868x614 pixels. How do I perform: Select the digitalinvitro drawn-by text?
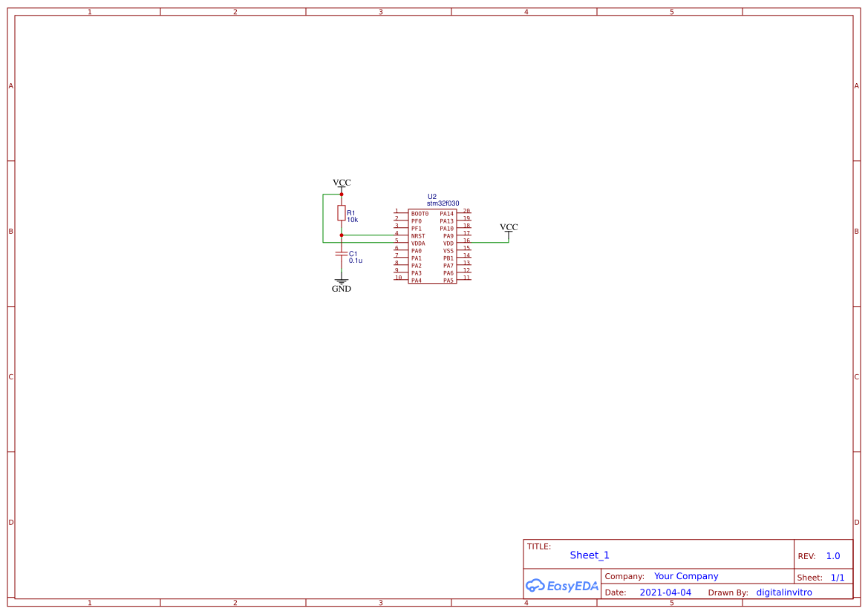(x=784, y=592)
